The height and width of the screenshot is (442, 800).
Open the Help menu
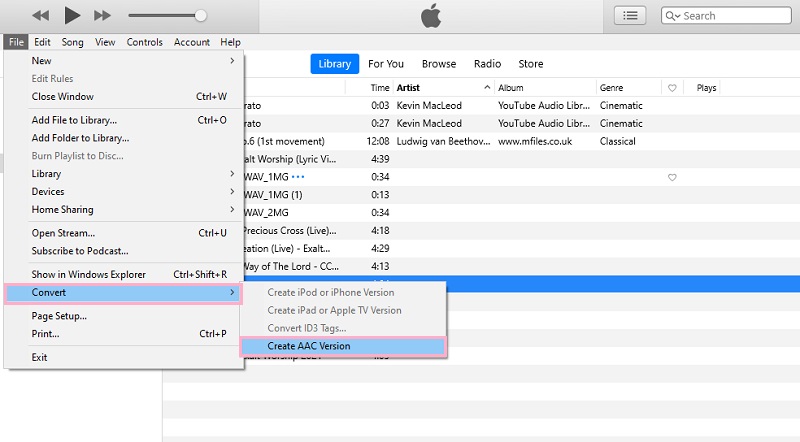[x=231, y=42]
